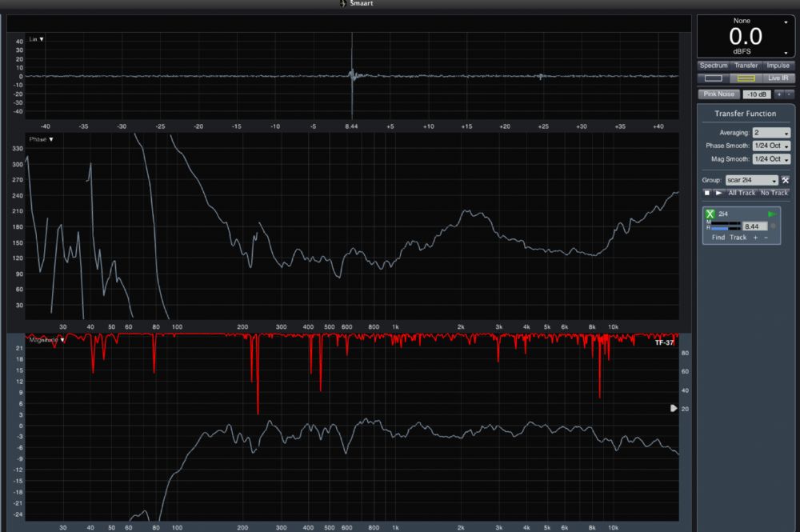
Task: Start all measurements with the play icon
Action: coord(718,193)
